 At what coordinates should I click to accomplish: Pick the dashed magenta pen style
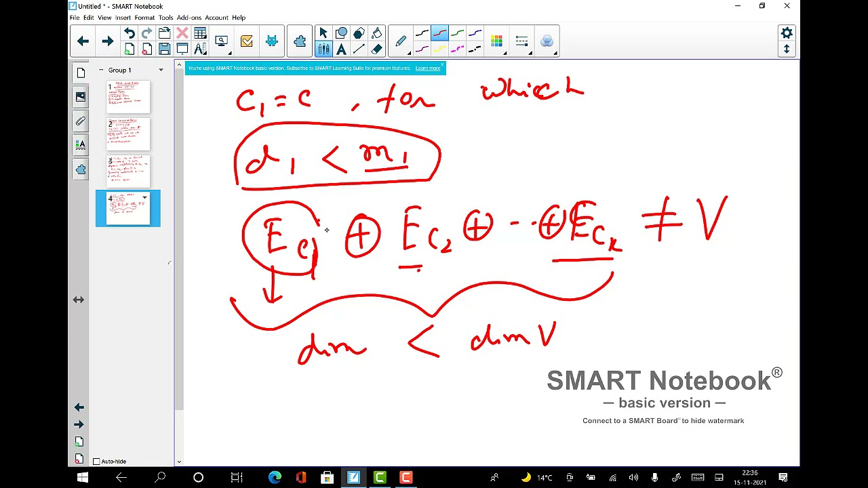(457, 49)
